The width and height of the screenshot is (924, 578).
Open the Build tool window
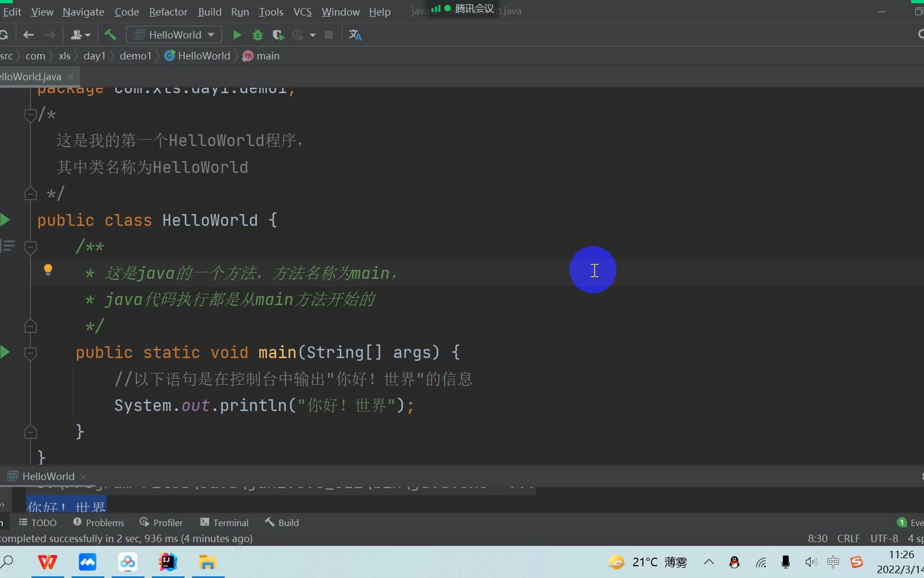[282, 522]
